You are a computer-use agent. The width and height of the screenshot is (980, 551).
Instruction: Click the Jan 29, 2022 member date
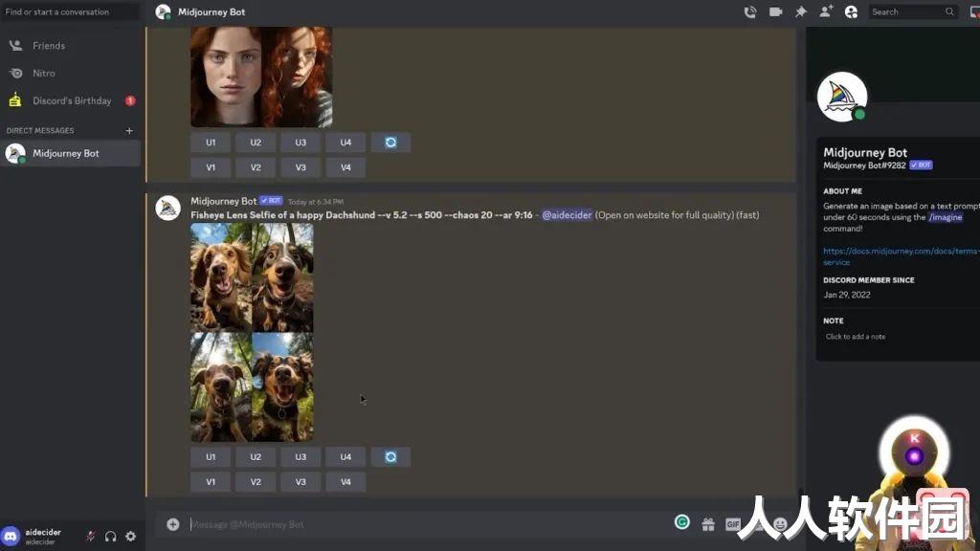tap(847, 295)
